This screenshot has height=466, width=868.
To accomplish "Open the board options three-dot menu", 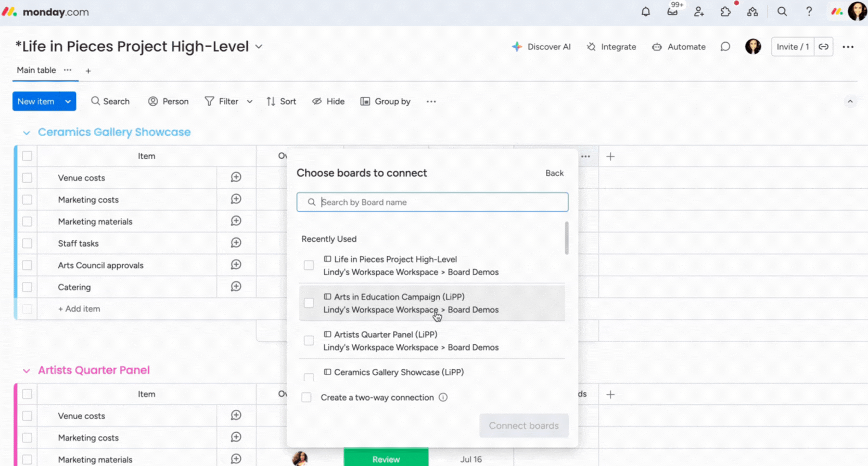I will click(848, 47).
